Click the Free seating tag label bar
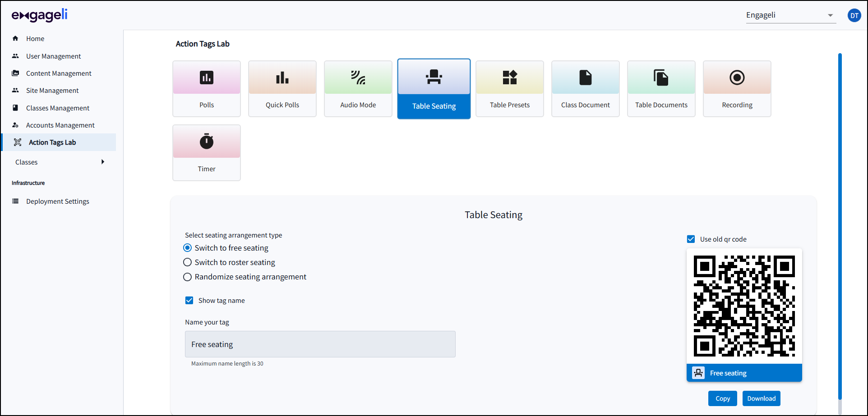This screenshot has width=868, height=416. click(744, 373)
